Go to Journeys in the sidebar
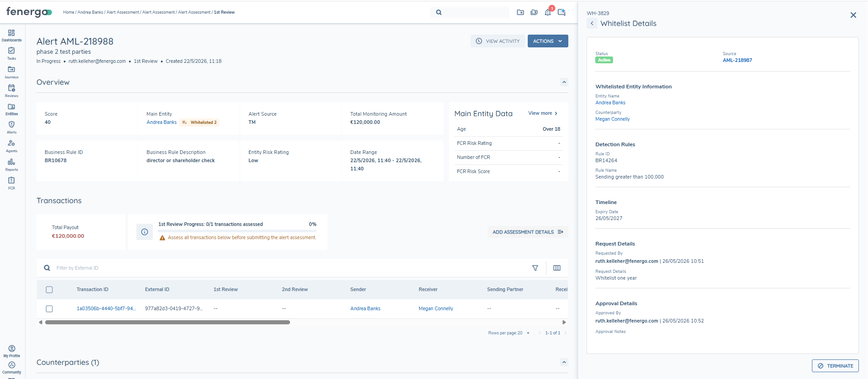The width and height of the screenshot is (868, 379). point(11,72)
